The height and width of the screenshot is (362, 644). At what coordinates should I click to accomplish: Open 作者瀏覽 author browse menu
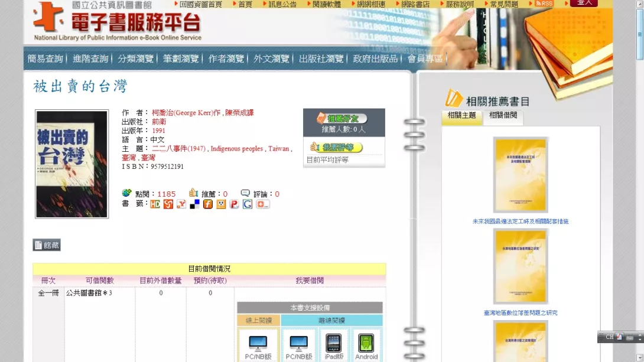click(x=226, y=58)
